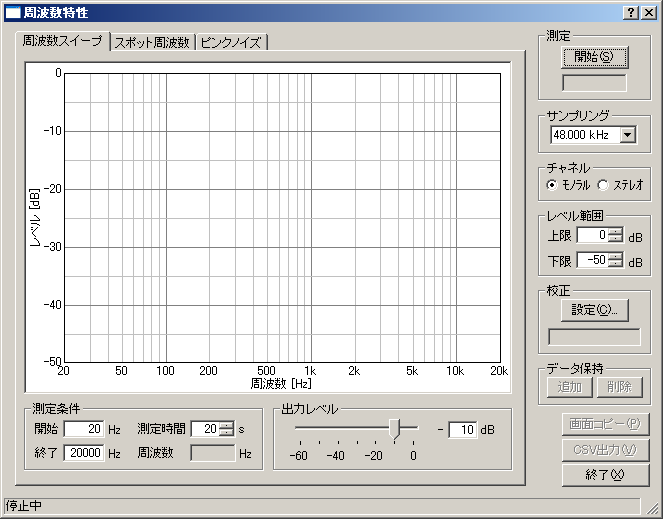
Task: Decrease 測定時間 with down spinner
Action: [x=226, y=433]
